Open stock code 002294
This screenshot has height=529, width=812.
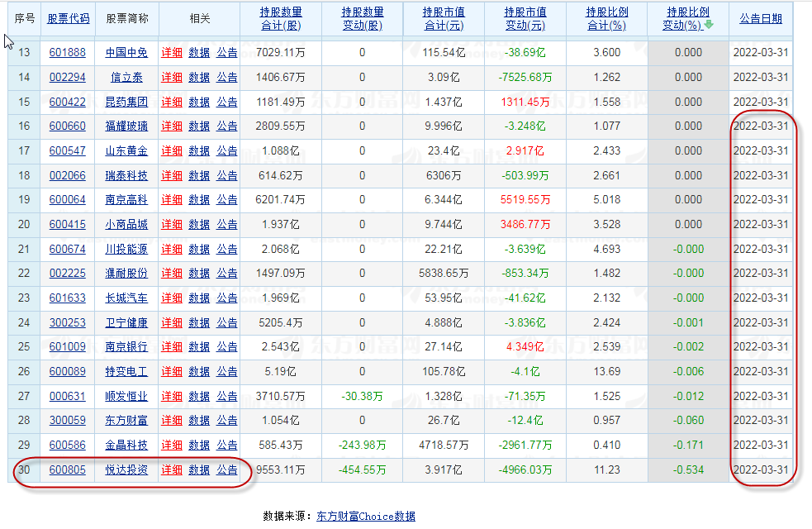pyautogui.click(x=67, y=78)
